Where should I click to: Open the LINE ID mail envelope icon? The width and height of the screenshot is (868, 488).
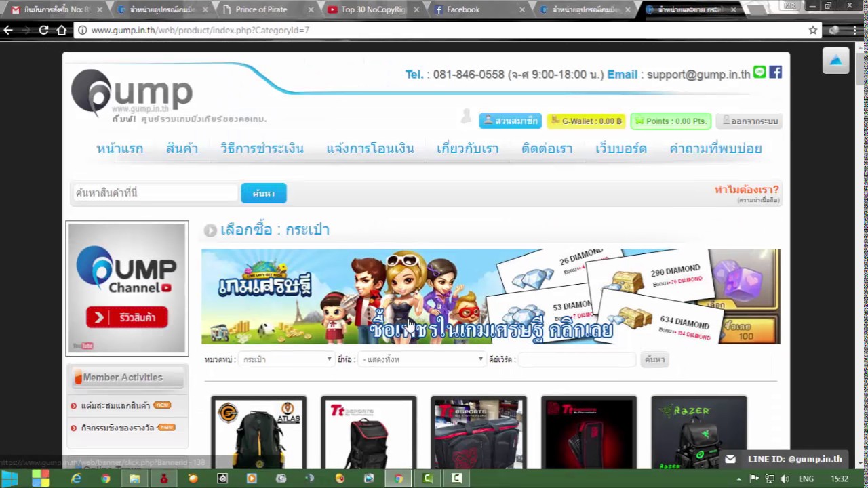pyautogui.click(x=730, y=459)
